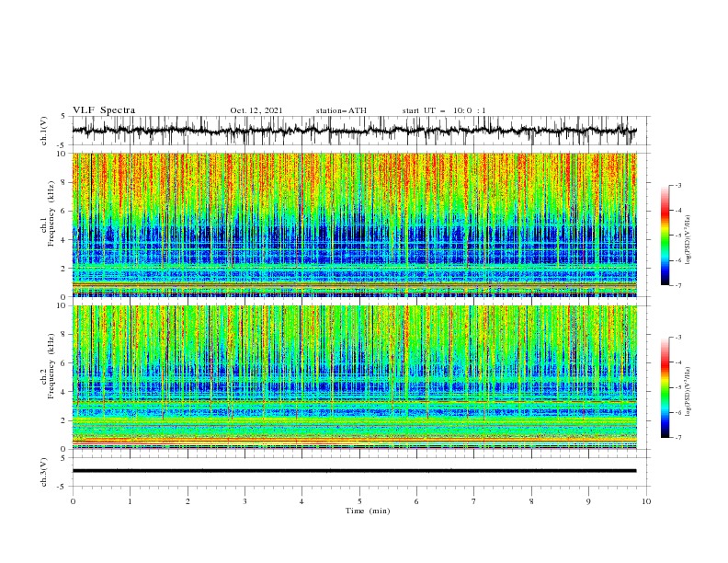Screen dimensions: 728x563
Task: Click the "log(PSD)(V²/Hz)" label beside ch.1 colorbar
Action: pyautogui.click(x=688, y=240)
